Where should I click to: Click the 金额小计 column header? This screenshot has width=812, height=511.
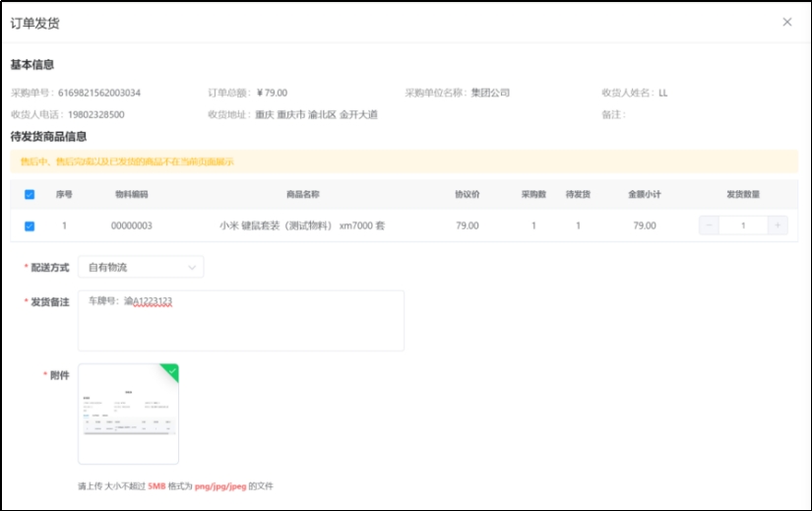644,195
